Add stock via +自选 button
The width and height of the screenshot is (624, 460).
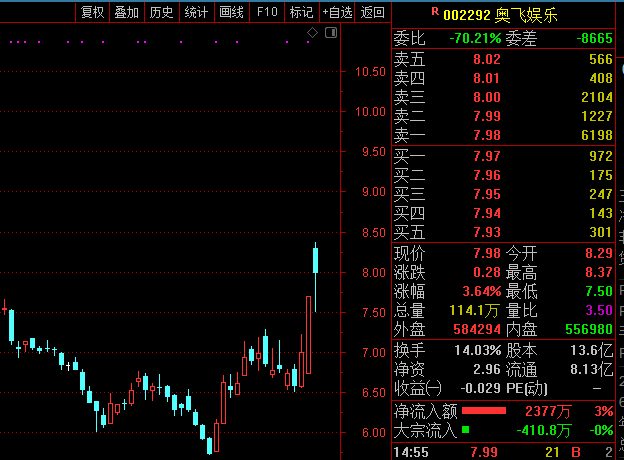click(x=337, y=12)
